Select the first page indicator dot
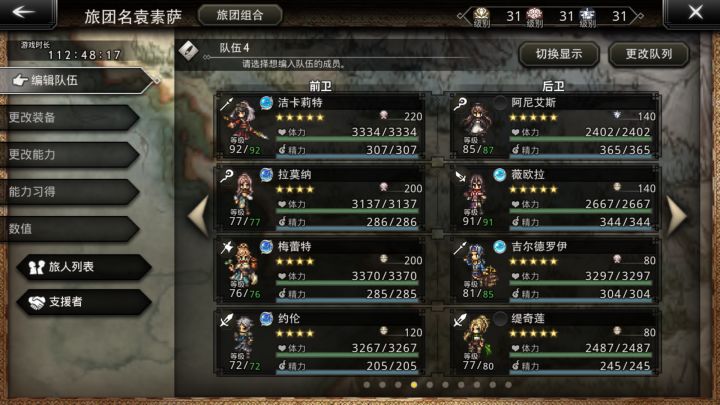This screenshot has width=720, height=405. [367, 385]
